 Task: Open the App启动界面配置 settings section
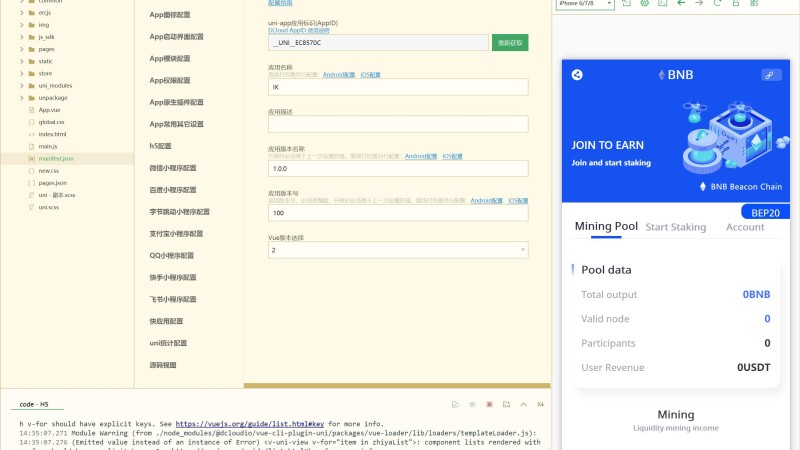(177, 37)
